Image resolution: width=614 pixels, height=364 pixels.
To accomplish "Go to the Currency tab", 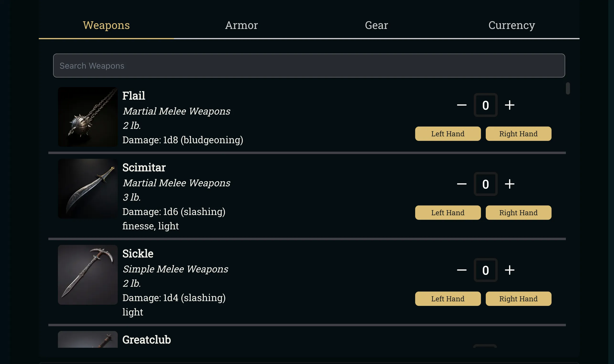I will [x=512, y=25].
